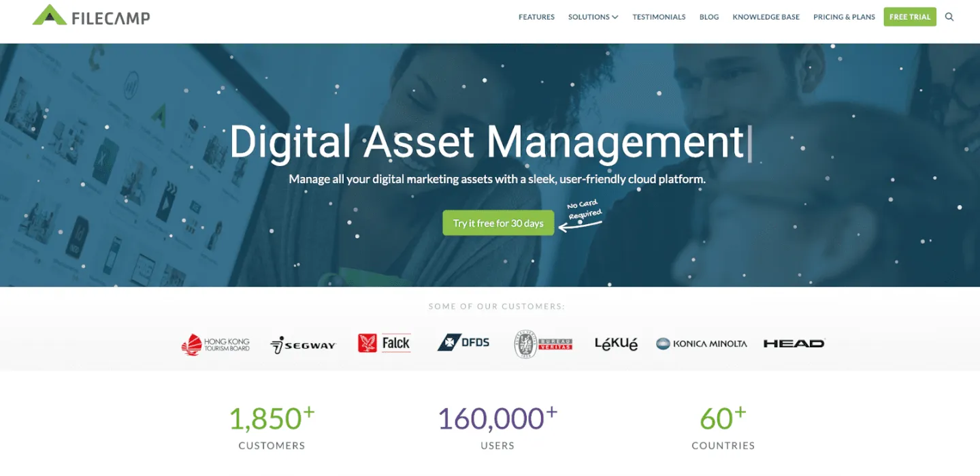Viewport: 980px width, 476px height.
Task: Click the Digital Asset Management headline
Action: 487,142
